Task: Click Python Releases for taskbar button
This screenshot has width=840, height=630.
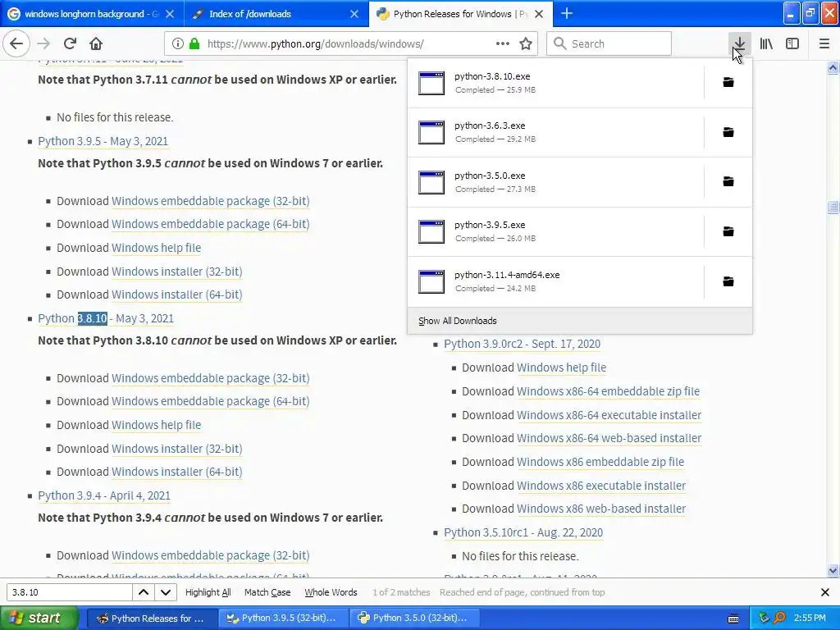Action: coord(152,619)
